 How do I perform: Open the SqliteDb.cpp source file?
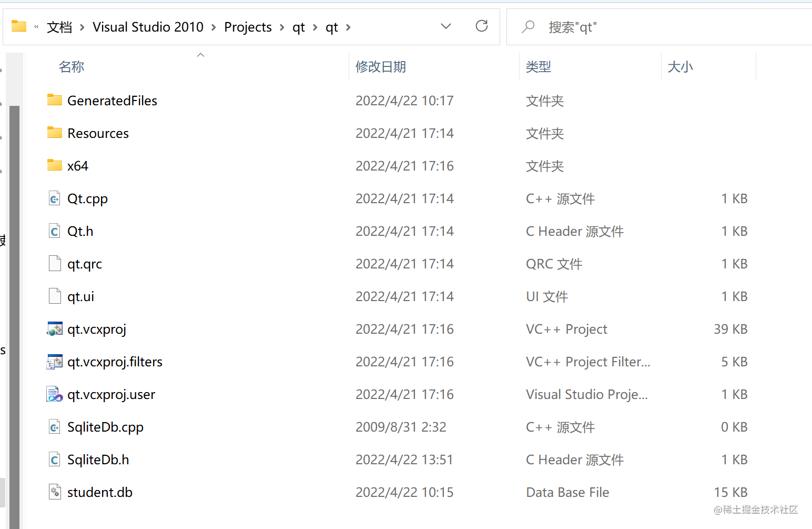105,427
